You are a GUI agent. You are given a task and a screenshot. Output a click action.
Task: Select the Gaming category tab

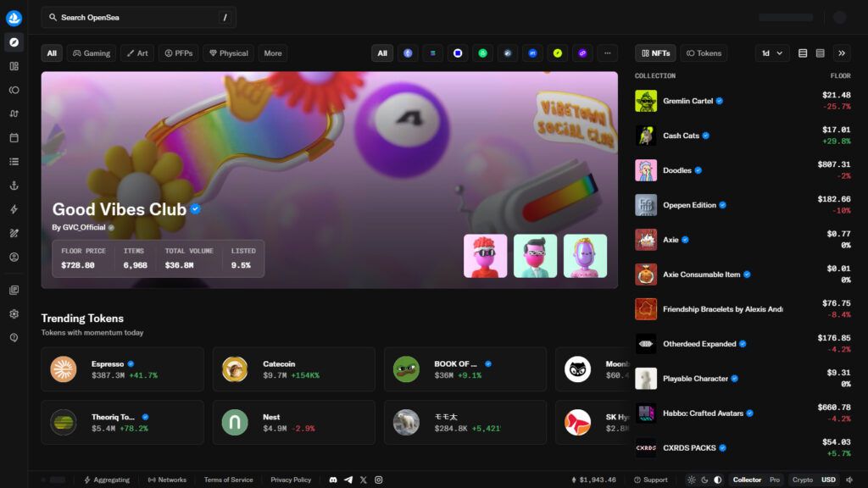[x=92, y=53]
